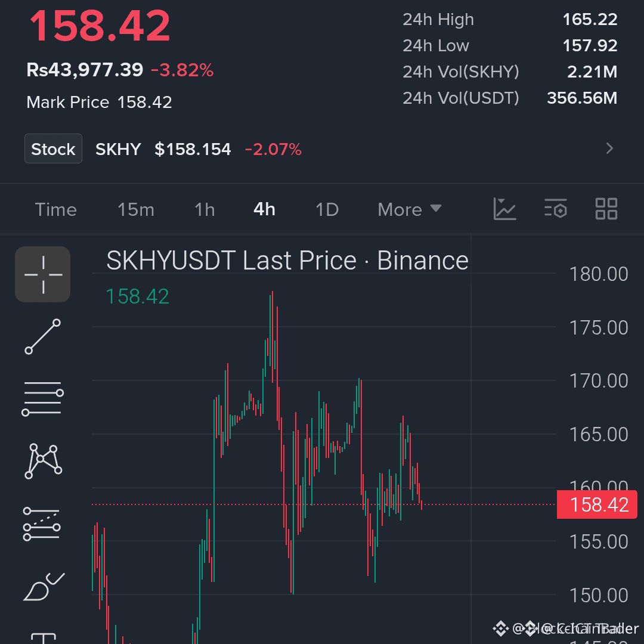Viewport: 644px width, 644px height.
Task: Select the 4h interval tab
Action: click(x=265, y=209)
